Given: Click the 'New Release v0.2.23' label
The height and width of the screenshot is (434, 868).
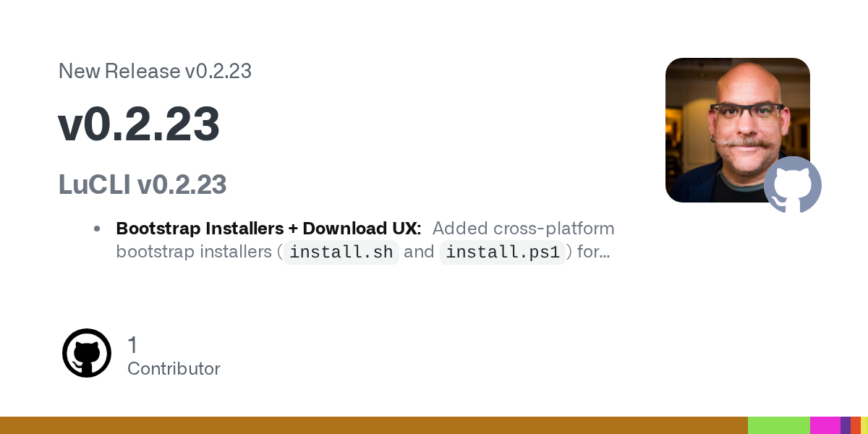Looking at the screenshot, I should (x=155, y=71).
